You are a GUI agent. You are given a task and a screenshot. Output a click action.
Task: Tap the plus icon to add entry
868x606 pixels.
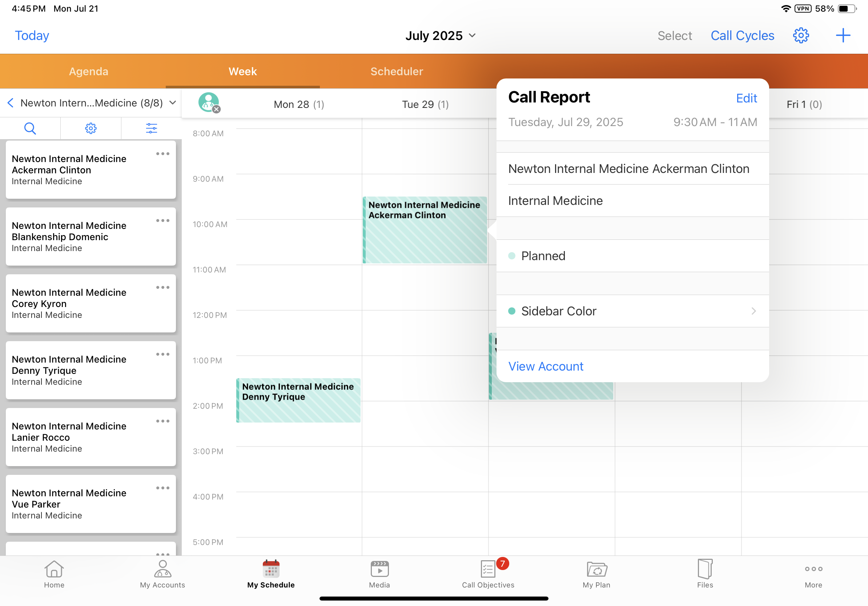pos(843,36)
